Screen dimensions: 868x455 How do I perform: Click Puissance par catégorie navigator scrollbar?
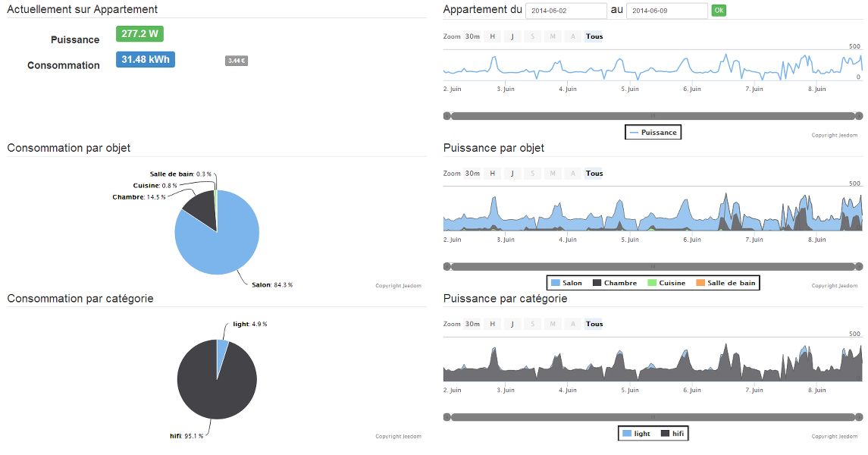[653, 417]
